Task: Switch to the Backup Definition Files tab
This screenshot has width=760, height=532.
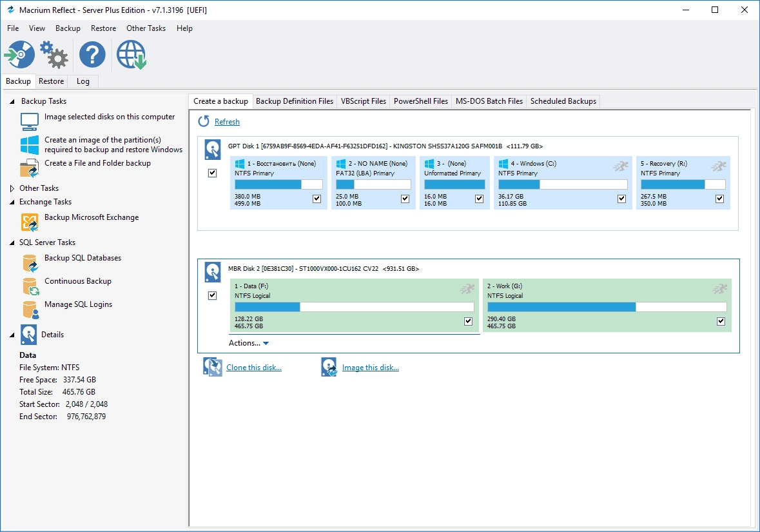Action: 295,101
